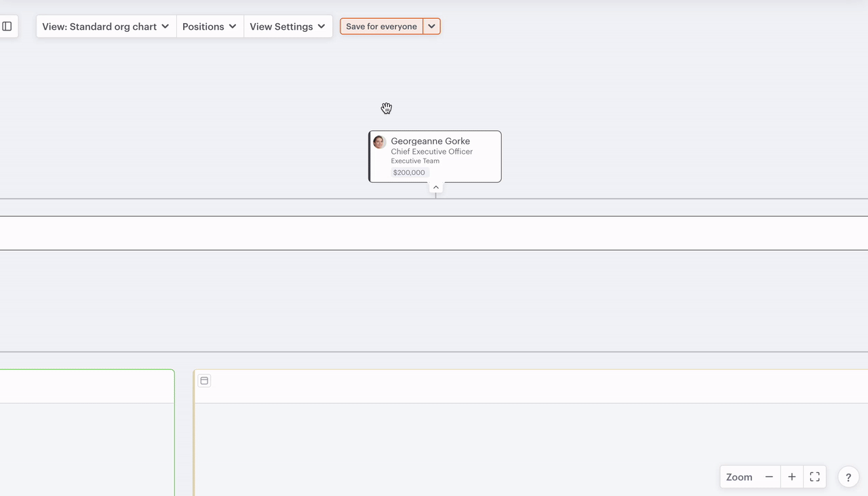868x496 pixels.
Task: Expand the Positions dropdown
Action: [210, 26]
